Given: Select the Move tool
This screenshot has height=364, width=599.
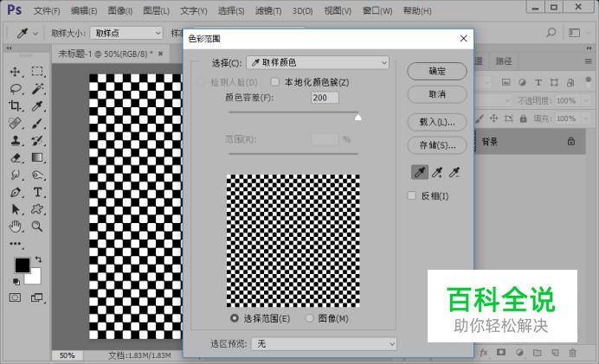Looking at the screenshot, I should pos(15,72).
